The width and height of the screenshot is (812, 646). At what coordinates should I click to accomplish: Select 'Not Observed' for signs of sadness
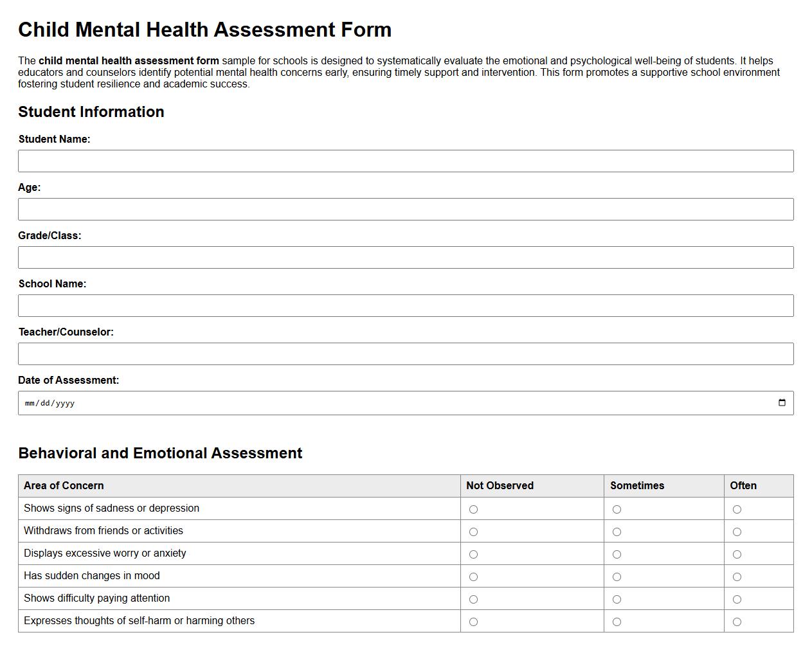tap(474, 509)
